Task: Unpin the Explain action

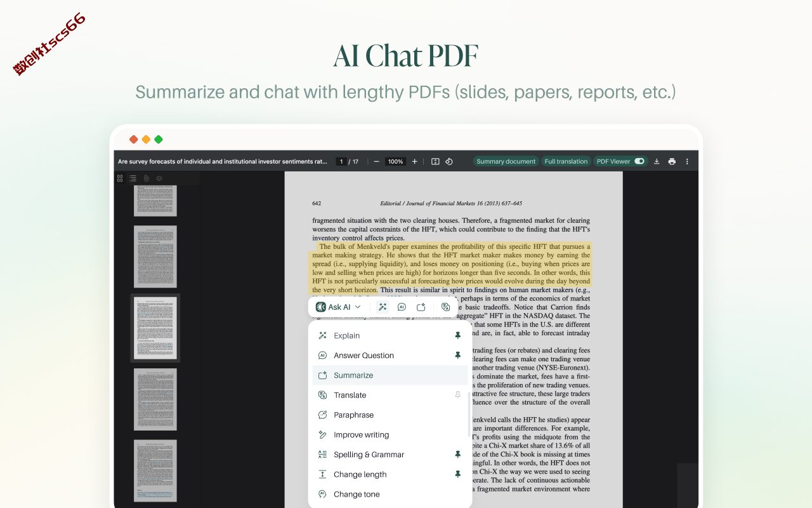Action: [457, 335]
